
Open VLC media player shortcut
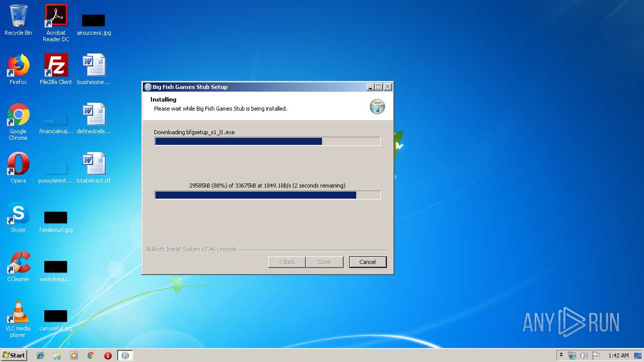[x=18, y=319]
